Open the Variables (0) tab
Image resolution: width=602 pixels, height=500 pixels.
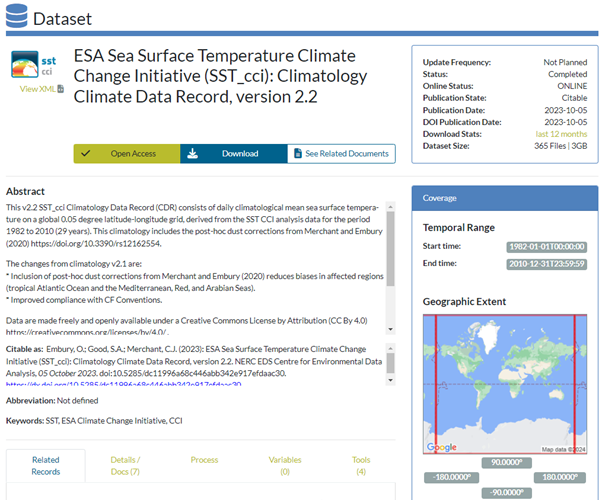point(284,465)
